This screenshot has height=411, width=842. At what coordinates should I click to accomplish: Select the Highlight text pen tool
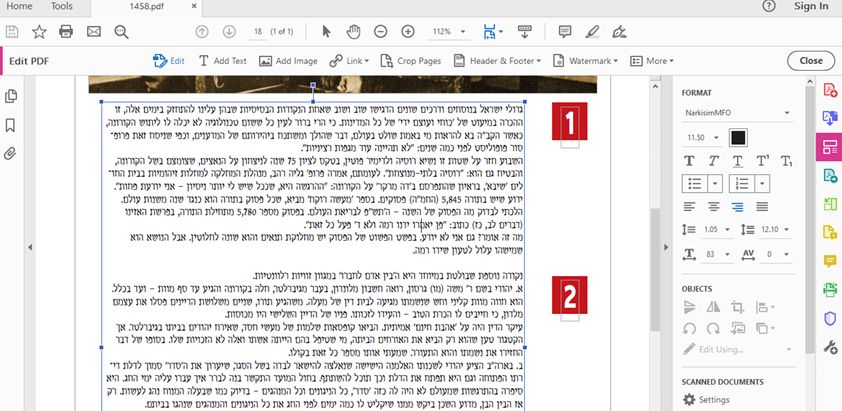[592, 32]
